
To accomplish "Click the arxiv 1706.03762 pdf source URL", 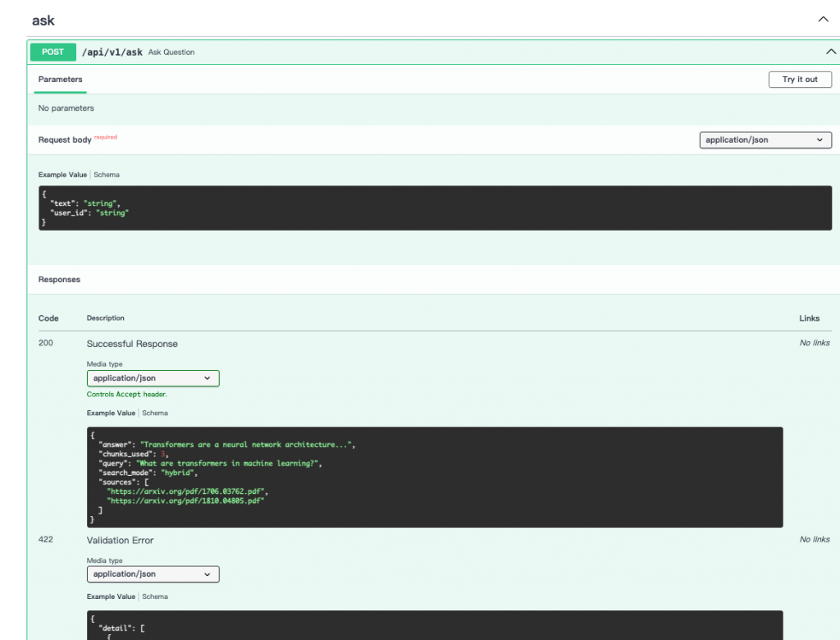I will point(185,491).
